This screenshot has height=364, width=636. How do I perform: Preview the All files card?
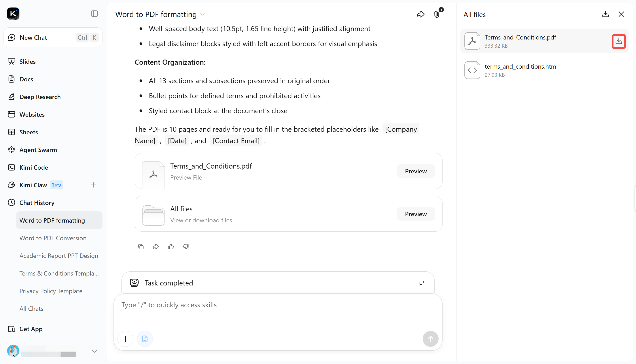point(416,214)
